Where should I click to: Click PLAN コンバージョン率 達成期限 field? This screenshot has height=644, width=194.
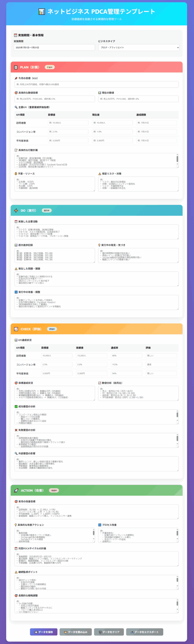pyautogui.click(x=156, y=132)
